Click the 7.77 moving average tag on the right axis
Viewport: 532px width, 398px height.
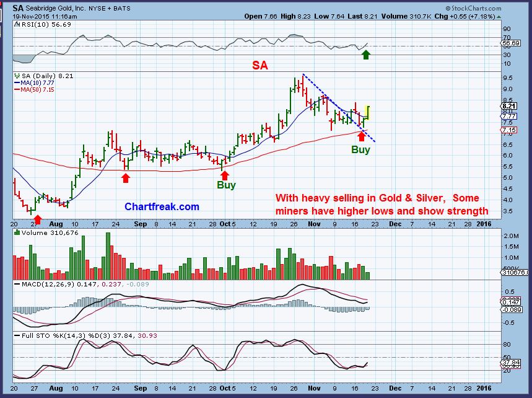coord(509,116)
